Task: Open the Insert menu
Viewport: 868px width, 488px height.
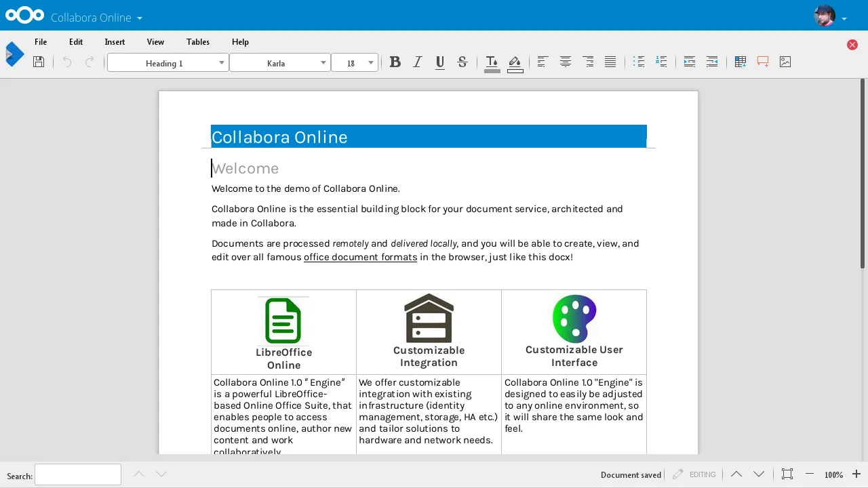Action: click(115, 42)
